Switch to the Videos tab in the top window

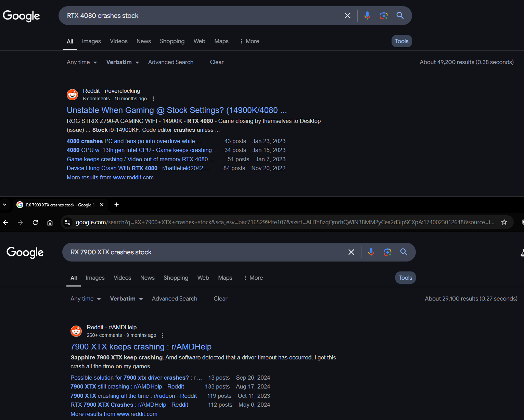click(119, 41)
